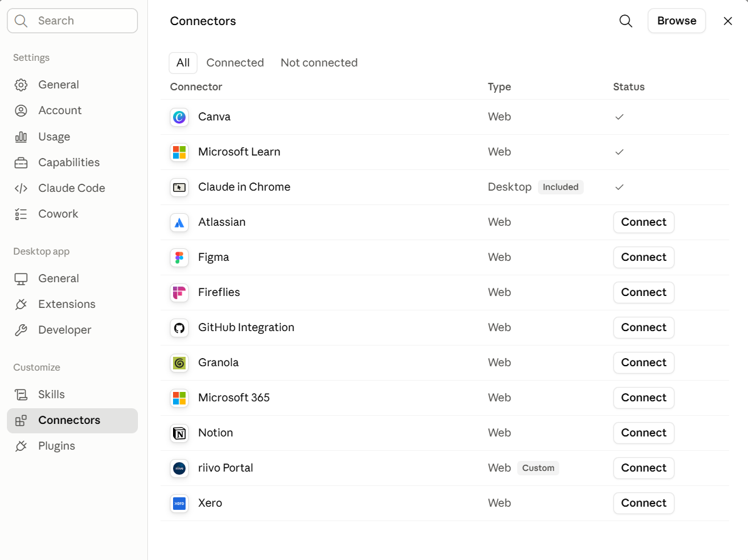Image resolution: width=748 pixels, height=560 pixels.
Task: Focus the settings Search field
Action: tap(73, 21)
